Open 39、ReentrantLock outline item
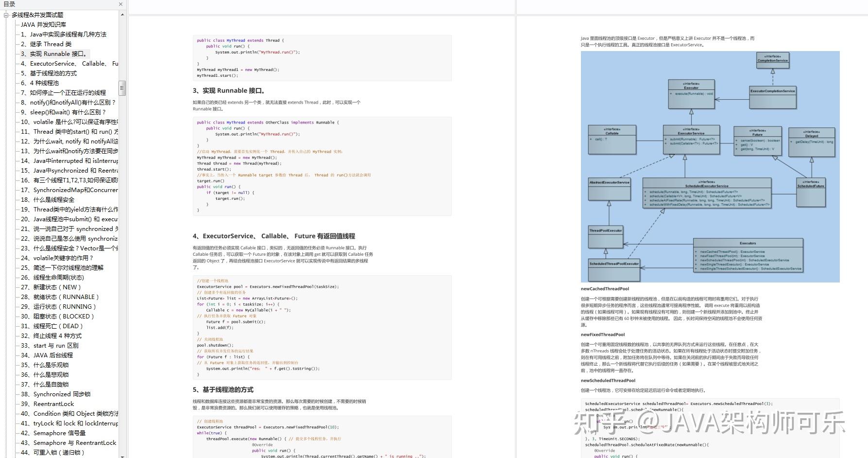The image size is (868, 458). (x=48, y=404)
